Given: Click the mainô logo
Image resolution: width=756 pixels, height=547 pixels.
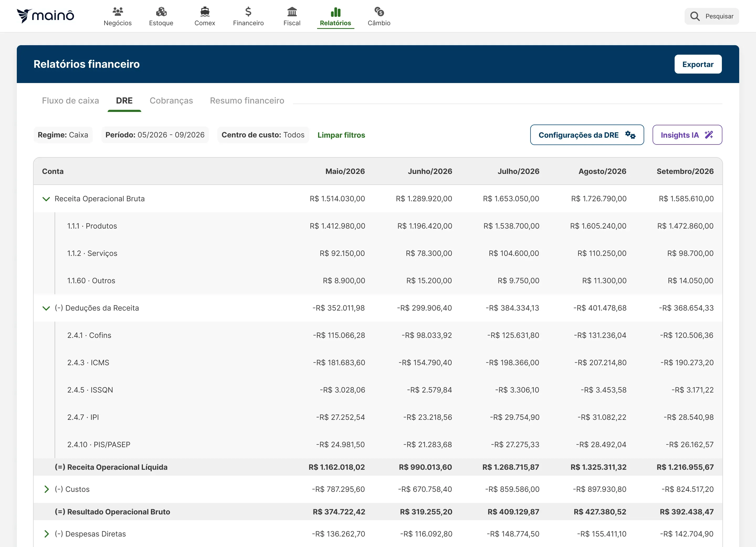Looking at the screenshot, I should point(45,16).
